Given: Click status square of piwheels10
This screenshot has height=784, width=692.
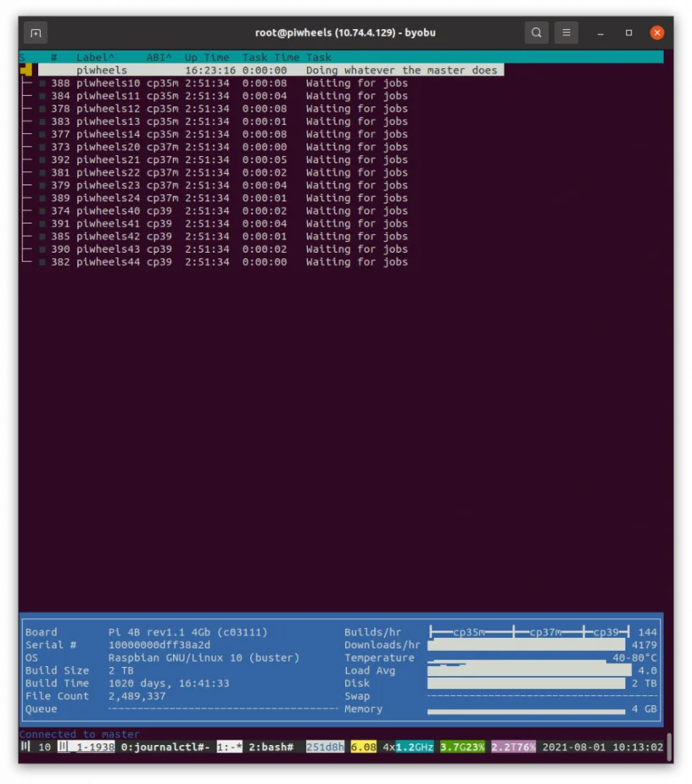Looking at the screenshot, I should coord(42,83).
